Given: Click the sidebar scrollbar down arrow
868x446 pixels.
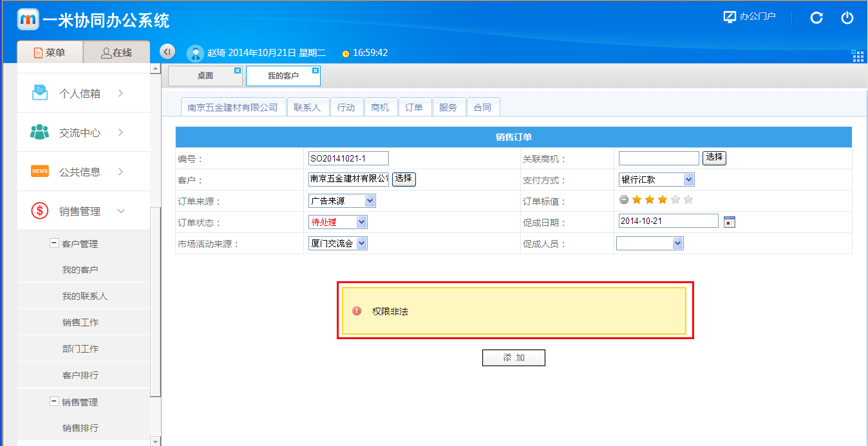Looking at the screenshot, I should 155,441.
